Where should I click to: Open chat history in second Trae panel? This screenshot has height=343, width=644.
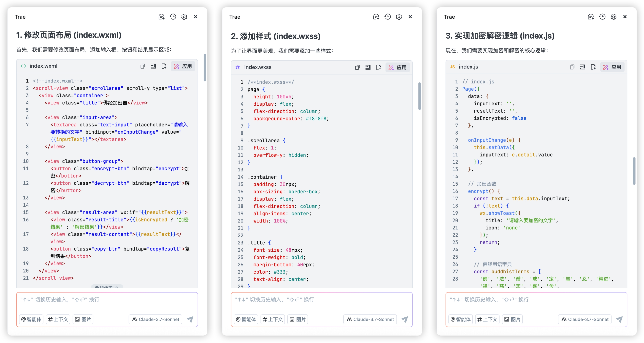pos(388,17)
